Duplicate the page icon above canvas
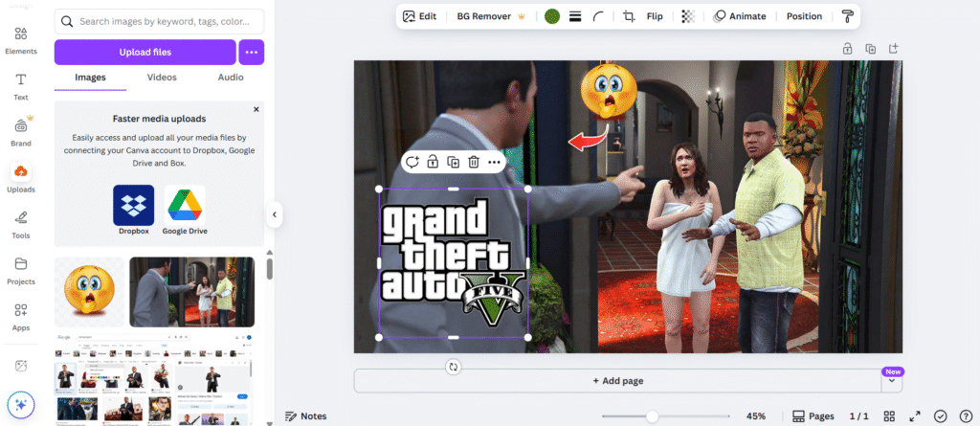980x426 pixels. coord(870,48)
